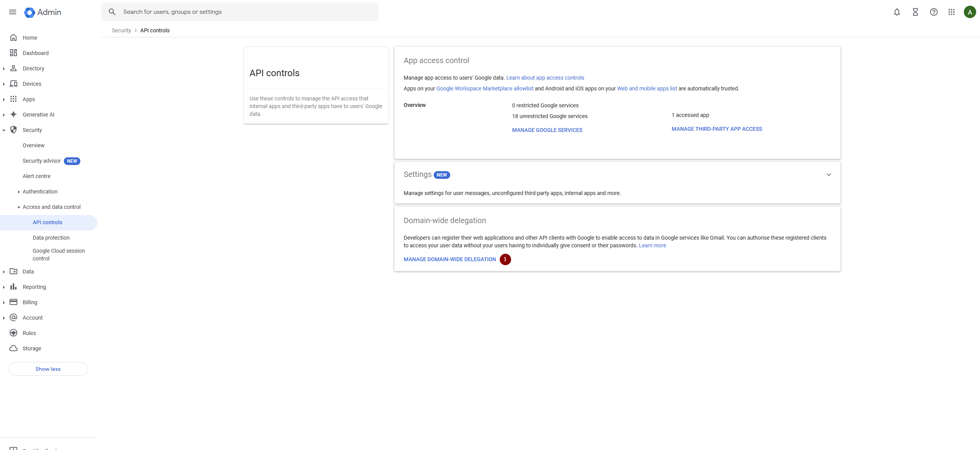Click Manage Third-Party App Access
Image resolution: width=980 pixels, height=450 pixels.
[716, 129]
